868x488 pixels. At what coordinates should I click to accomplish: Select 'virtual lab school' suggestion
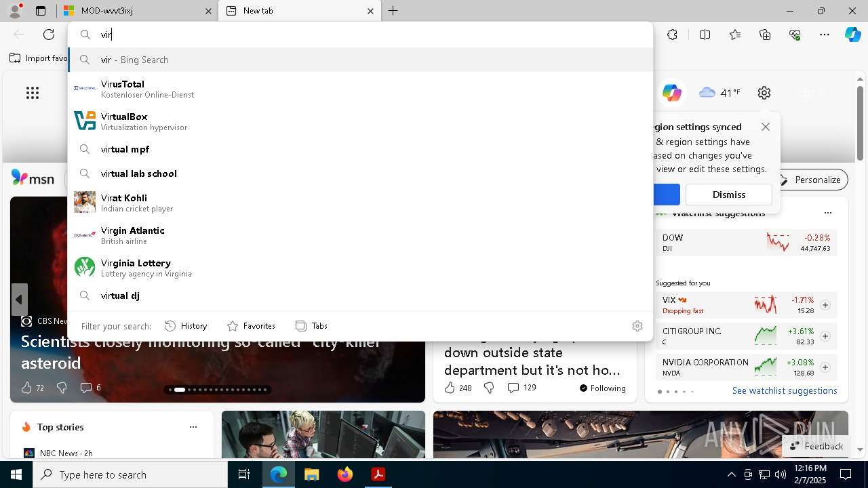click(x=360, y=174)
